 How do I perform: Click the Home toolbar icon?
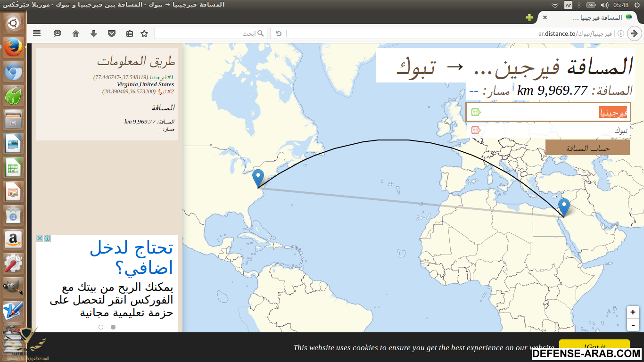(76, 33)
